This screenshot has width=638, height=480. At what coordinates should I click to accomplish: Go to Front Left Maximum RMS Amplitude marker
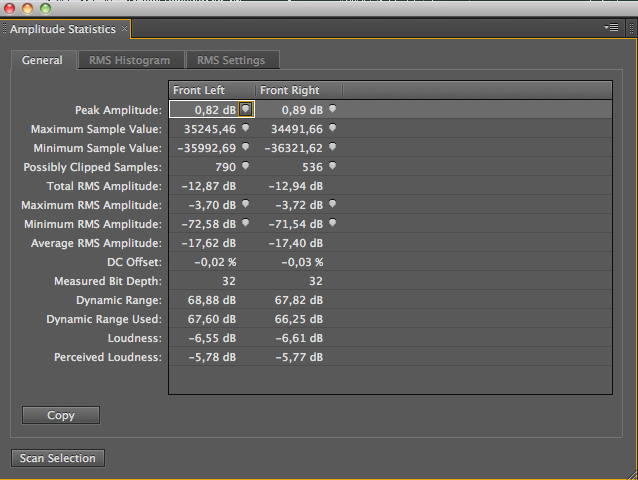[246, 204]
